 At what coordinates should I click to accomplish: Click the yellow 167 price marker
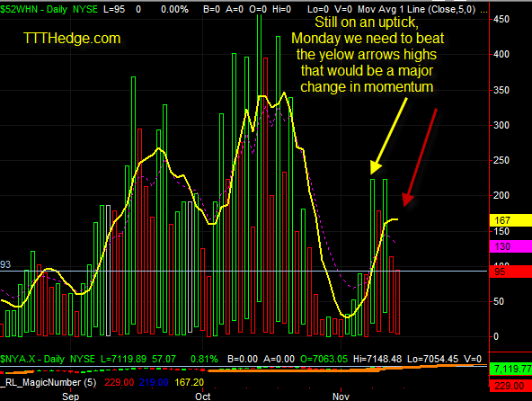click(510, 220)
